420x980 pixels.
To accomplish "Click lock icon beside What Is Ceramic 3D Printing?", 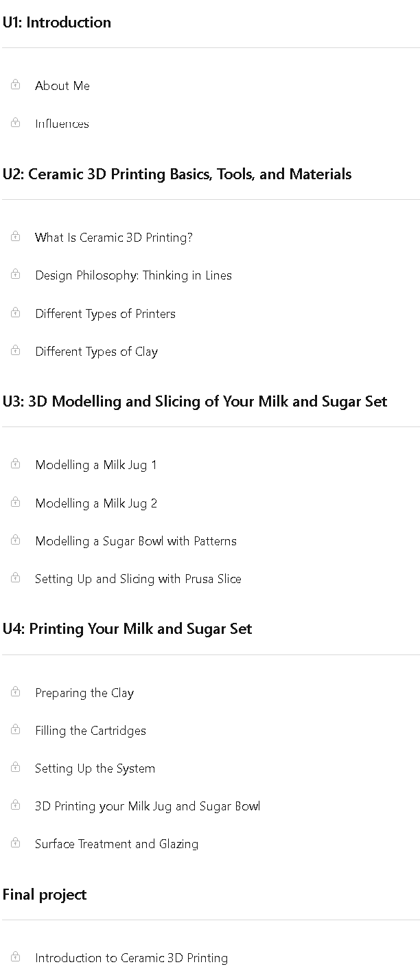I will pyautogui.click(x=15, y=236).
